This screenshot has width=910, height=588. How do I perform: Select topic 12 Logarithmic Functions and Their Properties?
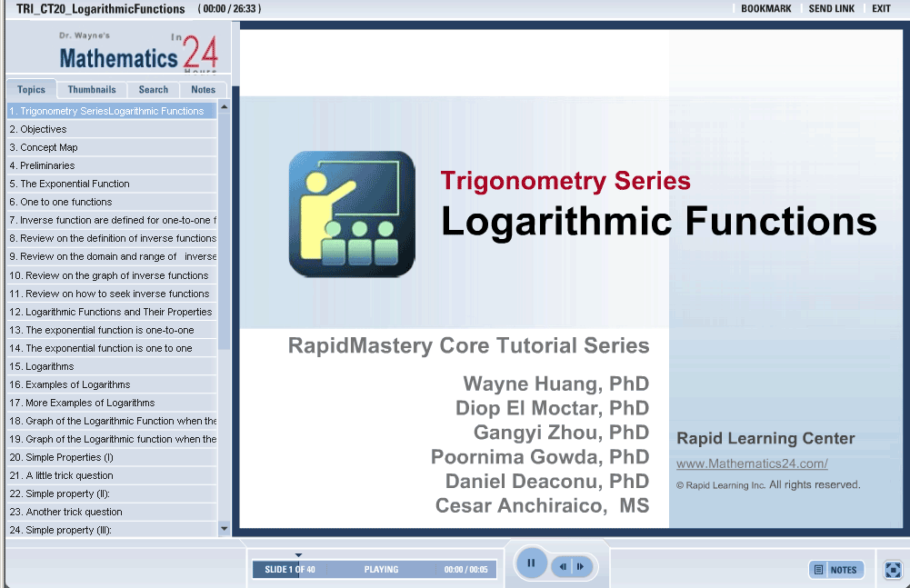112,312
